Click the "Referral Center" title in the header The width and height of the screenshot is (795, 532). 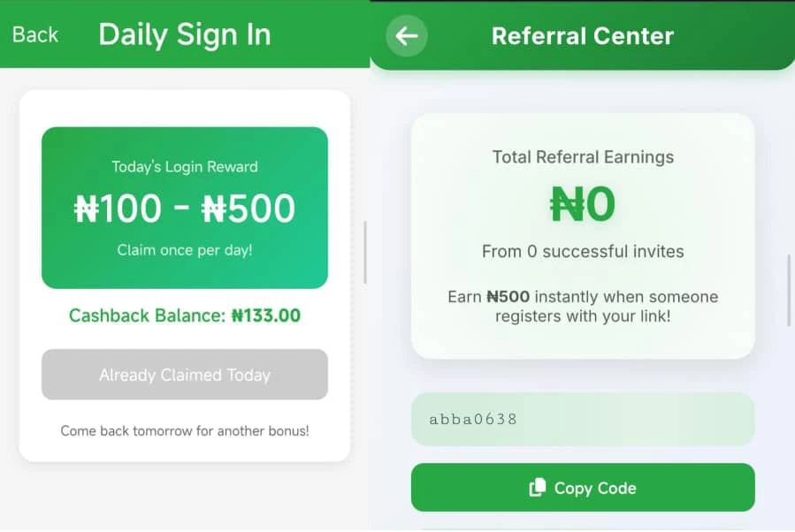coord(583,36)
